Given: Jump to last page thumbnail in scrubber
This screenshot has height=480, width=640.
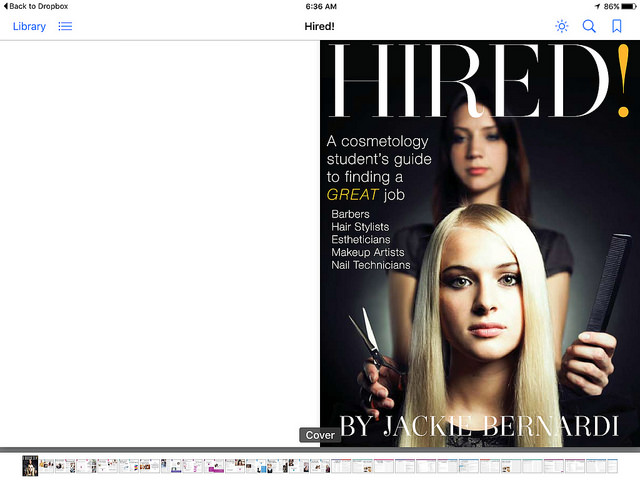Looking at the screenshot, I should click(612, 466).
